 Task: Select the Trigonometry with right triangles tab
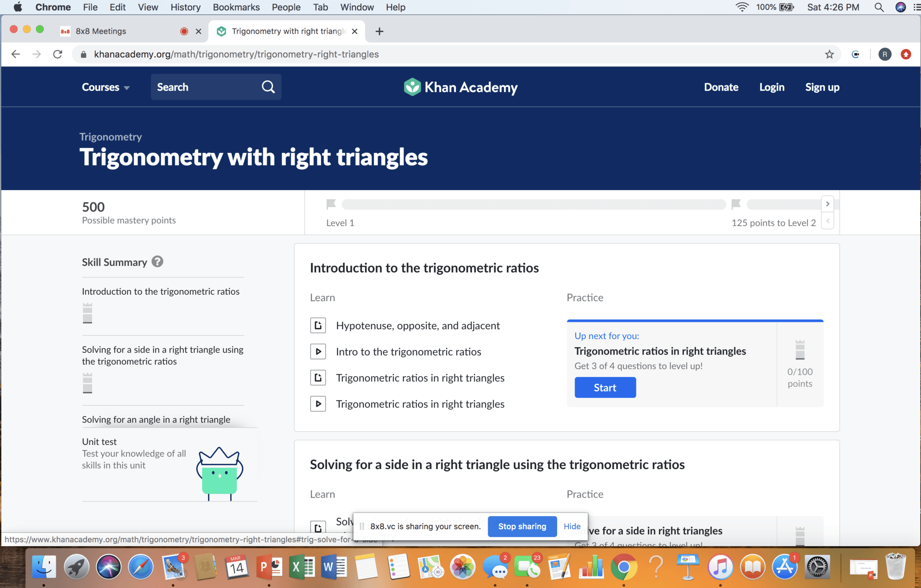[x=286, y=31]
